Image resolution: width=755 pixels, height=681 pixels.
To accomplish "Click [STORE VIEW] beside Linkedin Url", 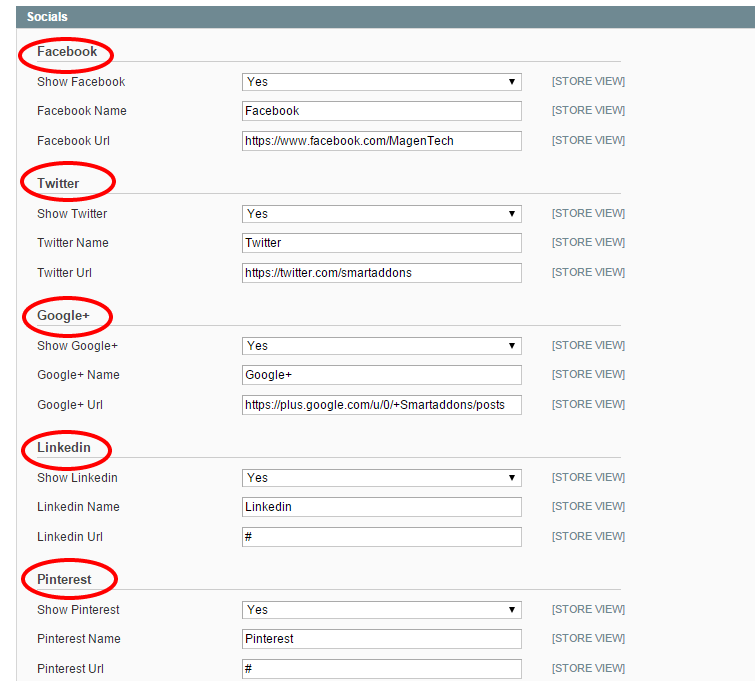I will click(x=588, y=536).
